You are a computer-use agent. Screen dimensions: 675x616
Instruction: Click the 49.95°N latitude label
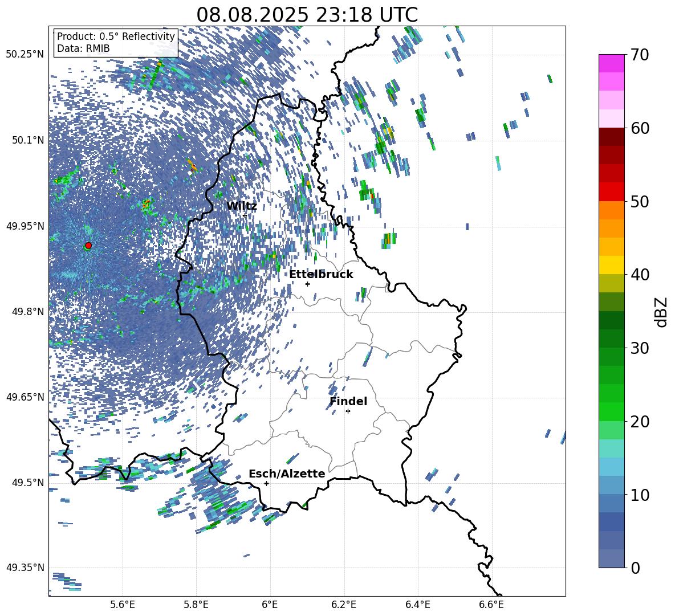[x=25, y=226]
